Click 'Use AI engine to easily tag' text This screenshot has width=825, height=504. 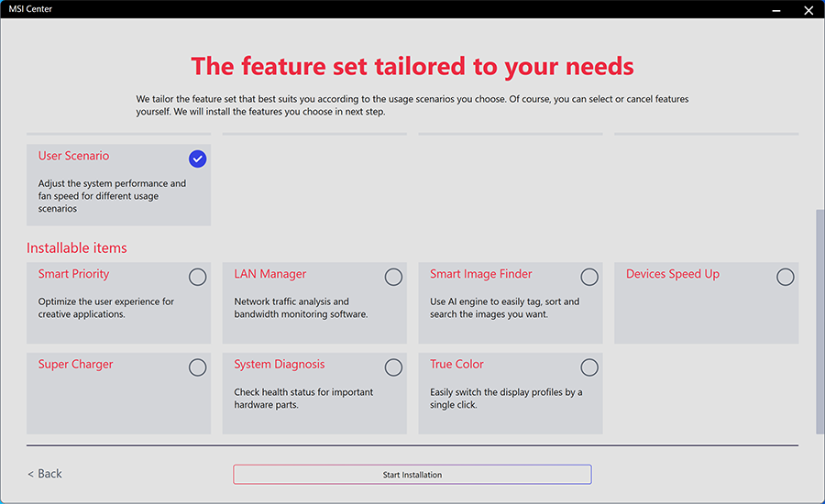[x=504, y=308]
